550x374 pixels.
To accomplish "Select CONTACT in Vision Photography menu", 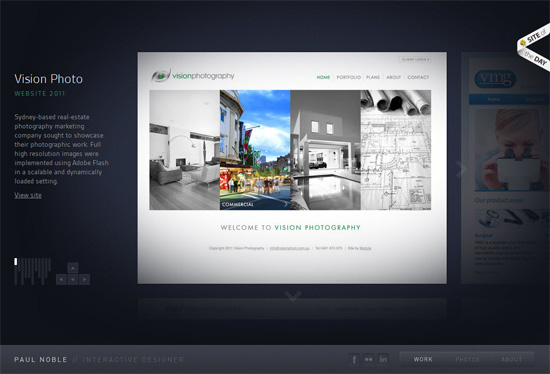I will pos(418,77).
